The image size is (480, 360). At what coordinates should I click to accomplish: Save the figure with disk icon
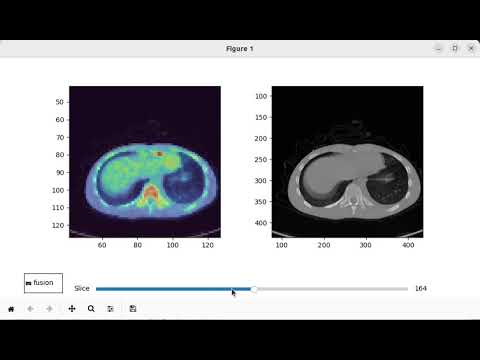click(x=133, y=309)
